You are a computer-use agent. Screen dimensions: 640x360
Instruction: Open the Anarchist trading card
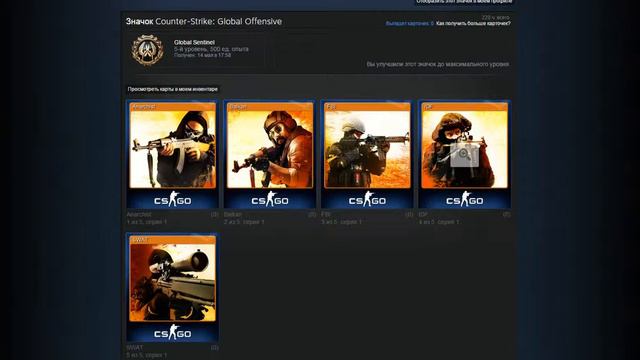pos(173,154)
